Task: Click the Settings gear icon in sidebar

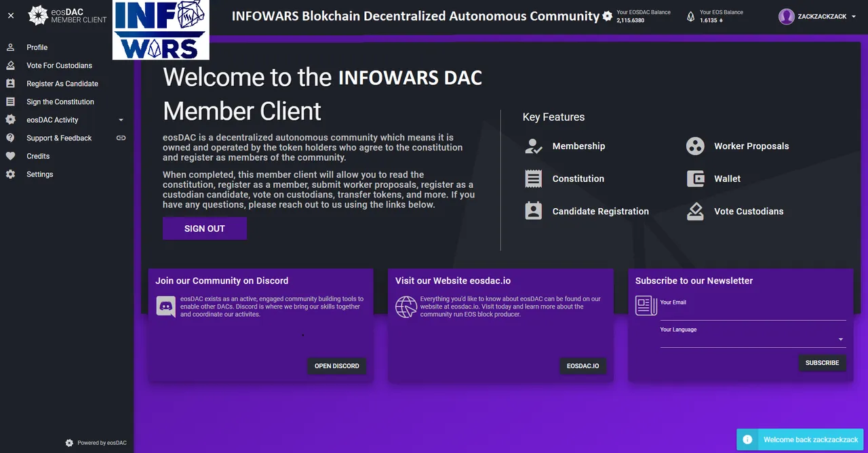Action: pyautogui.click(x=10, y=174)
